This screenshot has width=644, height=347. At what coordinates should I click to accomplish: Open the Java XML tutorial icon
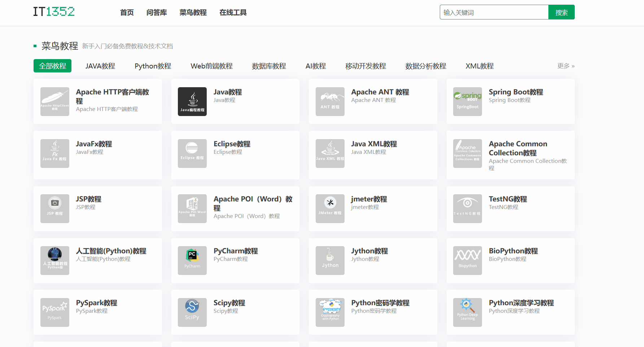click(x=330, y=154)
